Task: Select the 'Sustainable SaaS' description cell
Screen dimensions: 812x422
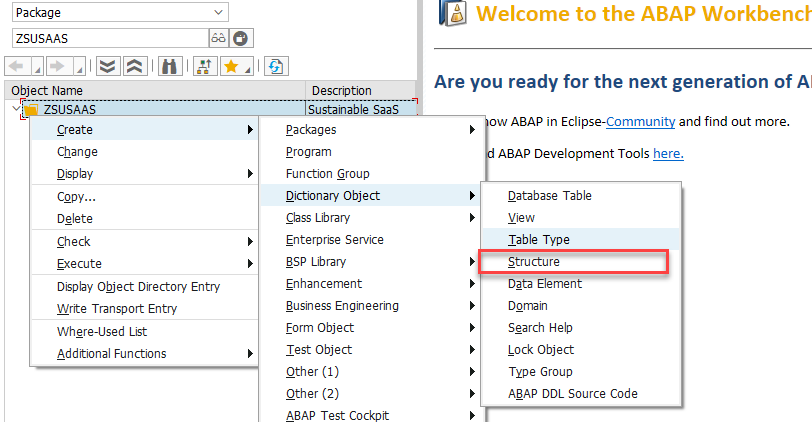Action: pos(361,109)
